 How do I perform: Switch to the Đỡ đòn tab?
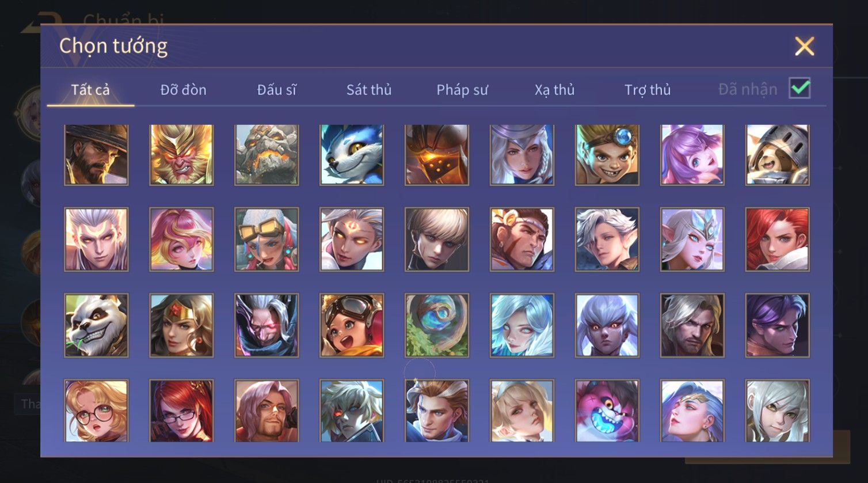click(183, 90)
